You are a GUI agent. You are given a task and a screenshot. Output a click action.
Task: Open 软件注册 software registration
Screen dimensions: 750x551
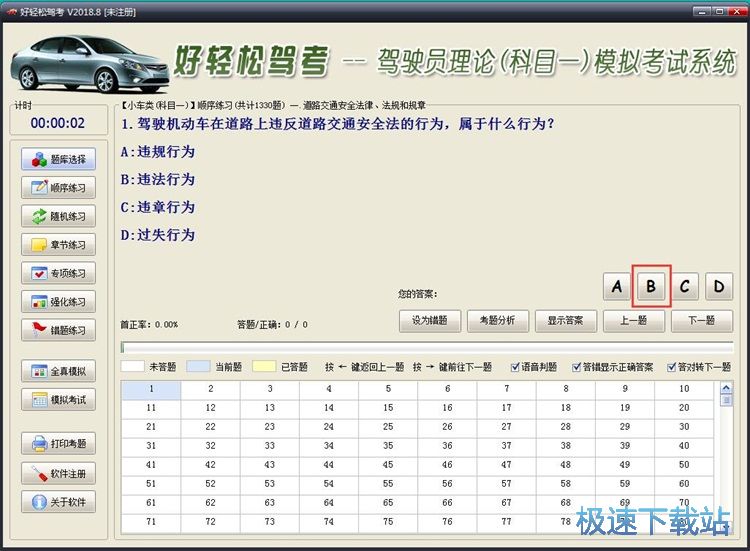tap(58, 473)
